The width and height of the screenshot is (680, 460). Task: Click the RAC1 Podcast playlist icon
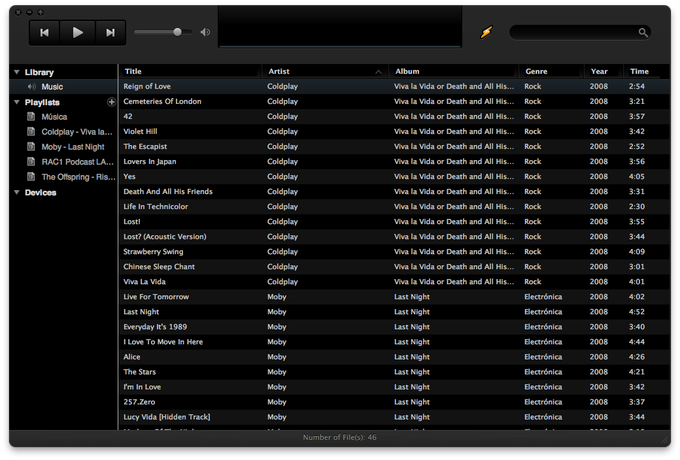tap(31, 162)
